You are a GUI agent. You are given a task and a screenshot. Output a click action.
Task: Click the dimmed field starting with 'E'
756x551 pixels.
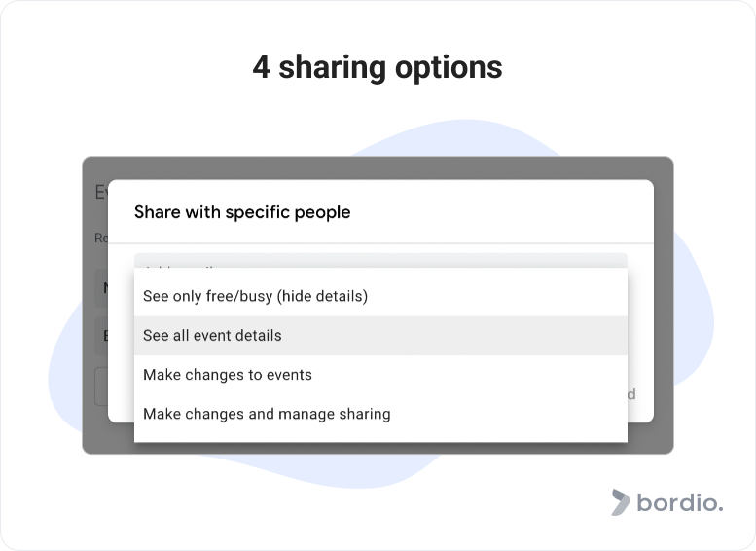(x=101, y=336)
